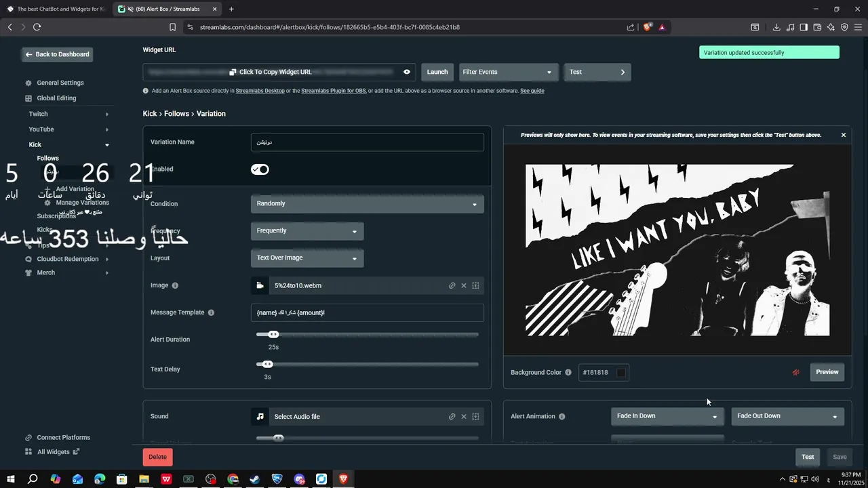Remove the image file using its X icon
This screenshot has width=868, height=488.
[x=464, y=285]
